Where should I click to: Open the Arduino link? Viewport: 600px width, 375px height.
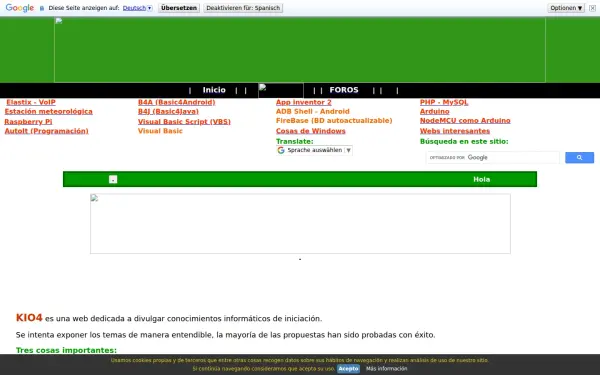(x=435, y=112)
